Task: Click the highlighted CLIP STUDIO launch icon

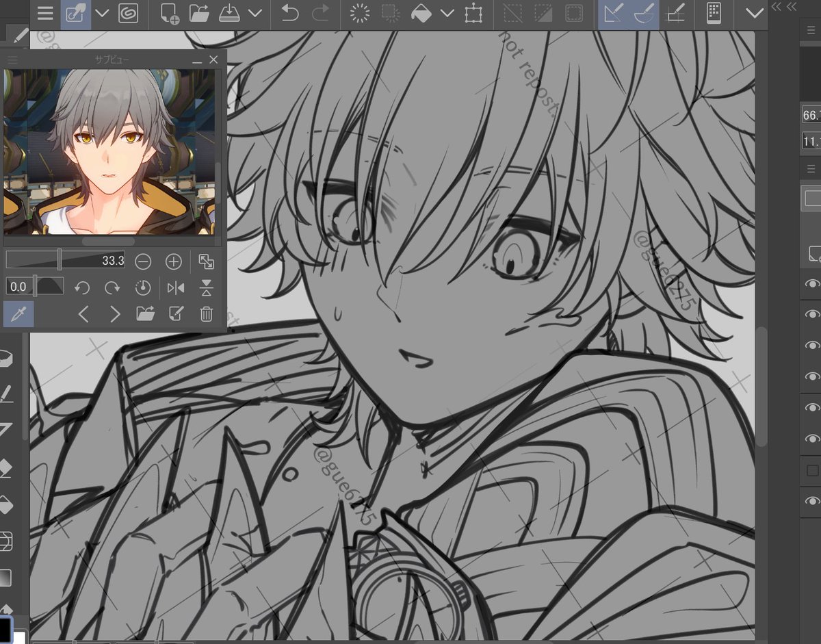Action: [x=75, y=14]
